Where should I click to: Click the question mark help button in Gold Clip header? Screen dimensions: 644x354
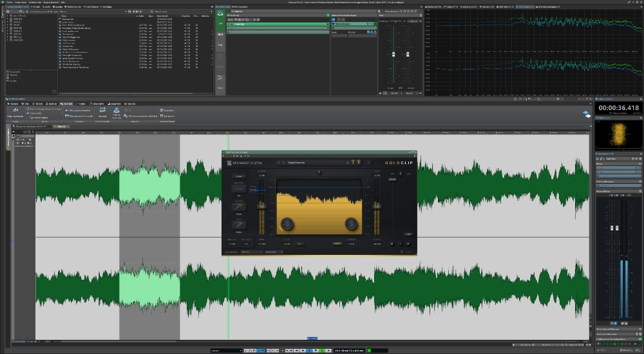[369, 163]
